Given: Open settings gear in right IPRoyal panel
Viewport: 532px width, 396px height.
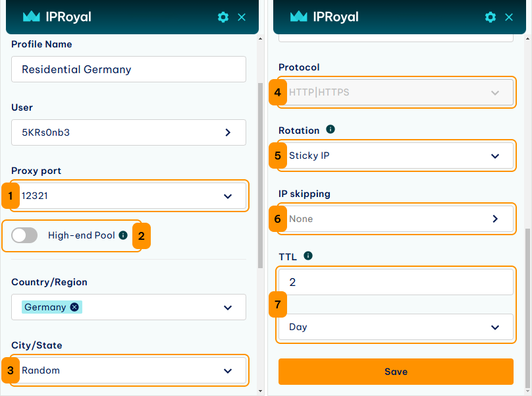Looking at the screenshot, I should 491,17.
